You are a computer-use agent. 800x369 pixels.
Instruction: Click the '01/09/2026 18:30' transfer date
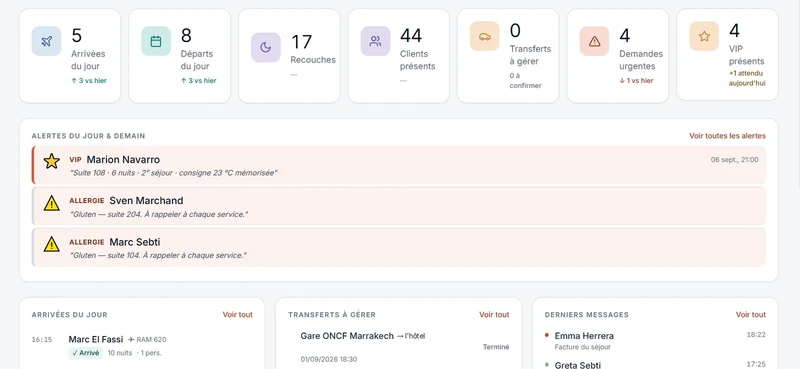point(329,359)
